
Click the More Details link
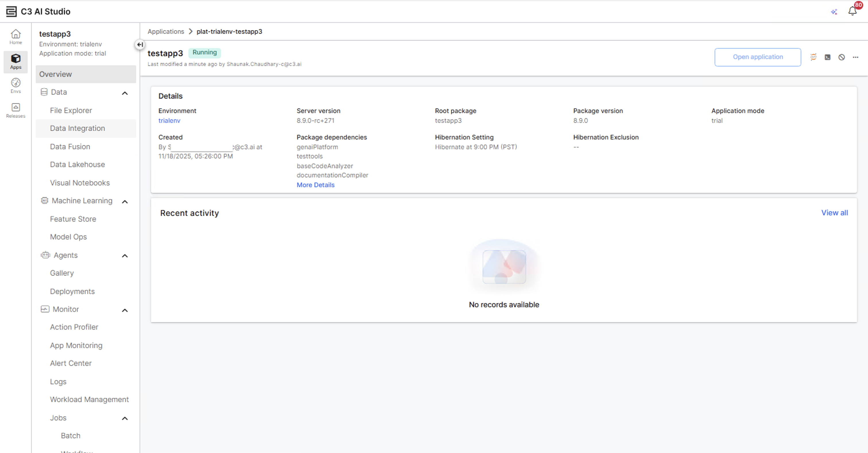315,185
